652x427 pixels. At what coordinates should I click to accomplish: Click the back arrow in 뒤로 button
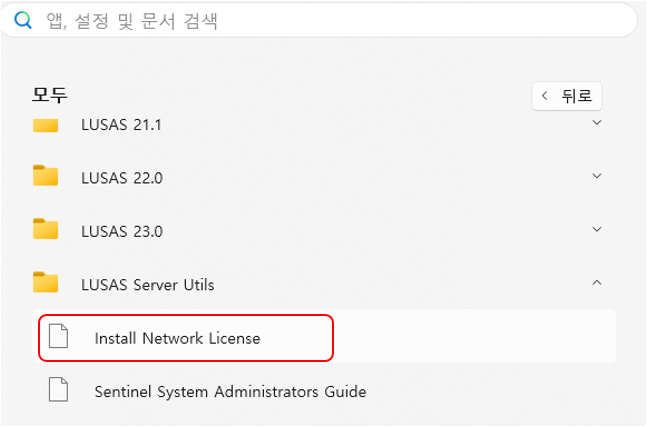click(544, 96)
